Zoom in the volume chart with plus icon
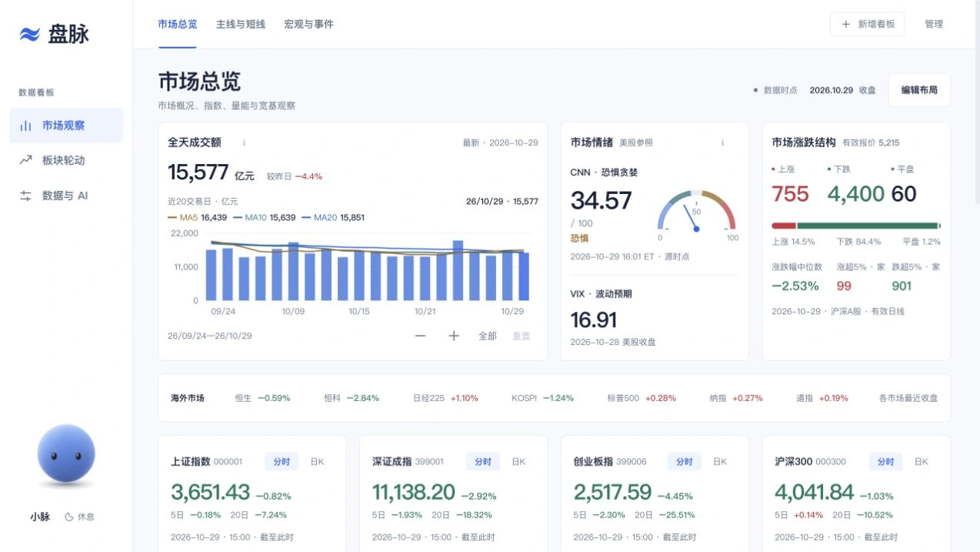The width and height of the screenshot is (980, 552). (454, 336)
